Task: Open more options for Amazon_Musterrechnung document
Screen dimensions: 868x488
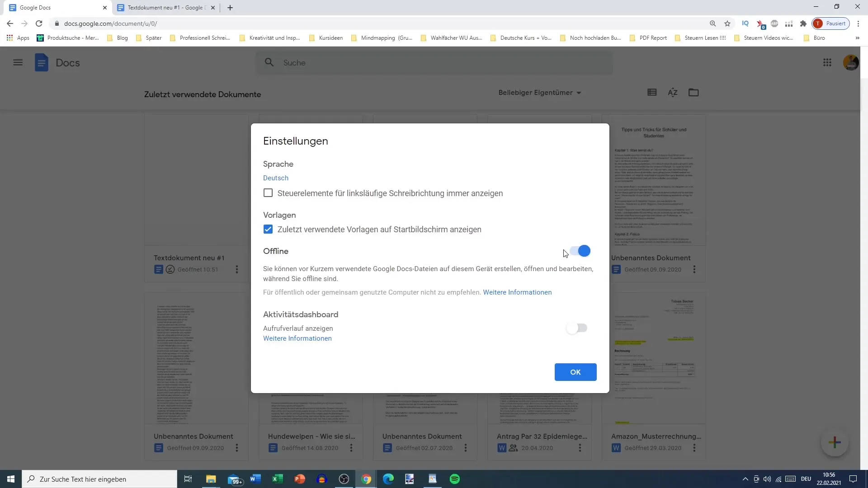Action: coord(694,448)
